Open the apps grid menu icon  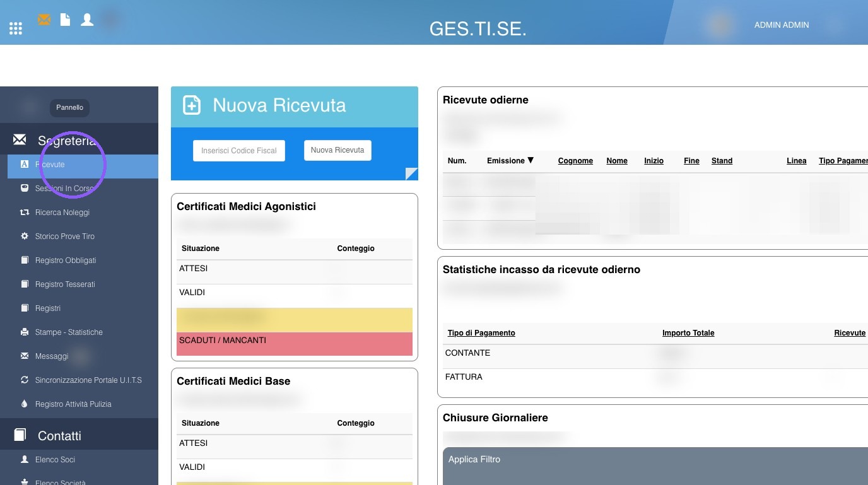[16, 28]
